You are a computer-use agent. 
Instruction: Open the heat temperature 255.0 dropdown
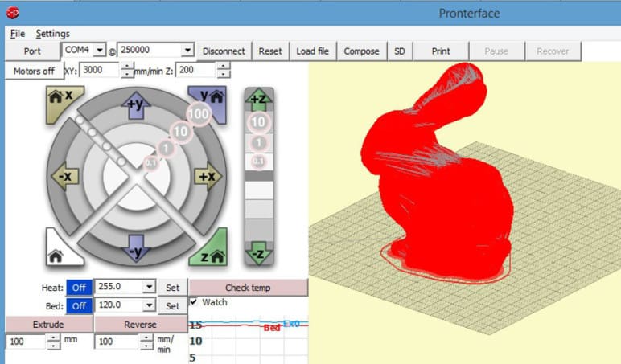pyautogui.click(x=148, y=287)
